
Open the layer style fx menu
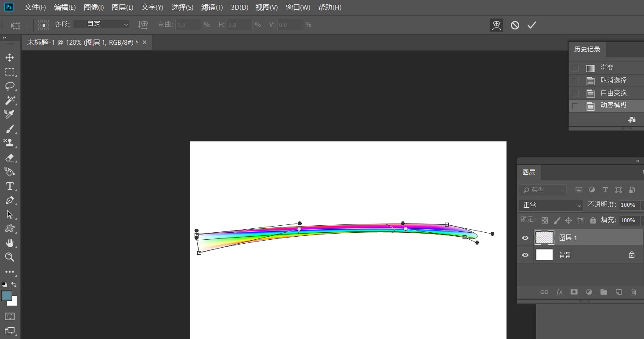click(x=559, y=292)
